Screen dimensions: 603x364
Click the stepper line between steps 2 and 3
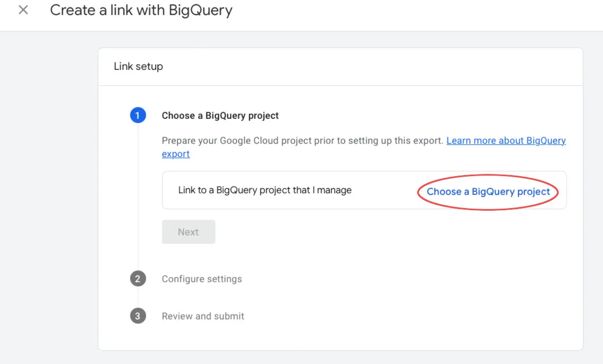pos(138,297)
